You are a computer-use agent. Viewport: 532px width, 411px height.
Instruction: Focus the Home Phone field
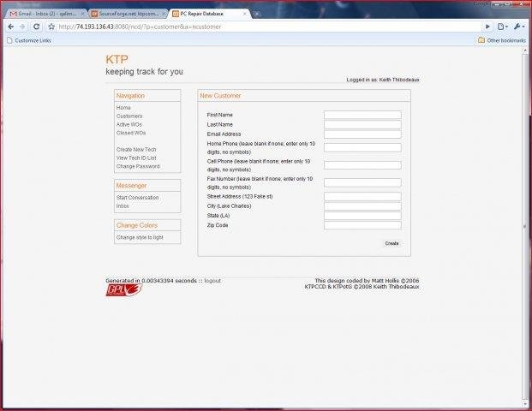[x=362, y=147]
